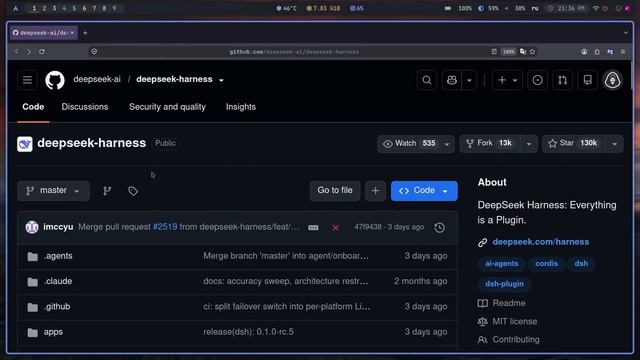640x360 pixels.
Task: Switch to the Code tab
Action: 33,107
